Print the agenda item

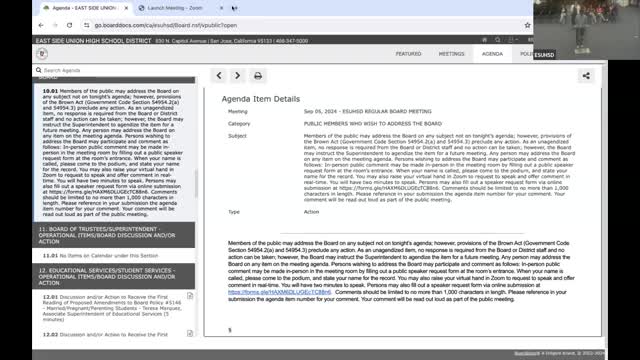(258, 76)
